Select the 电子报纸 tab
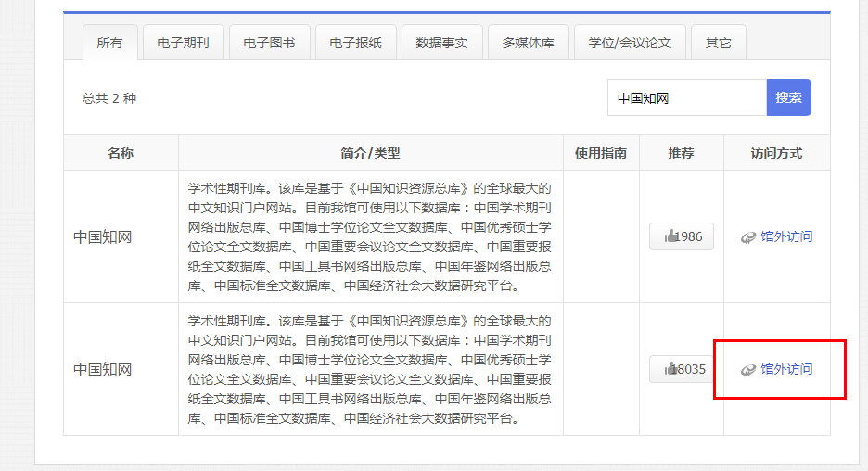The height and width of the screenshot is (471, 868). (356, 43)
